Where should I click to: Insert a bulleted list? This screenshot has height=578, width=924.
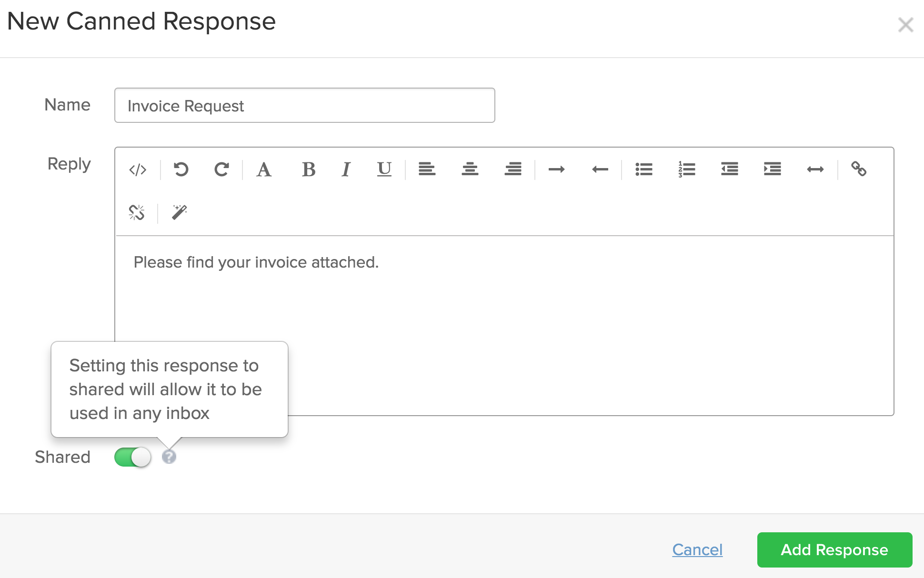point(643,169)
